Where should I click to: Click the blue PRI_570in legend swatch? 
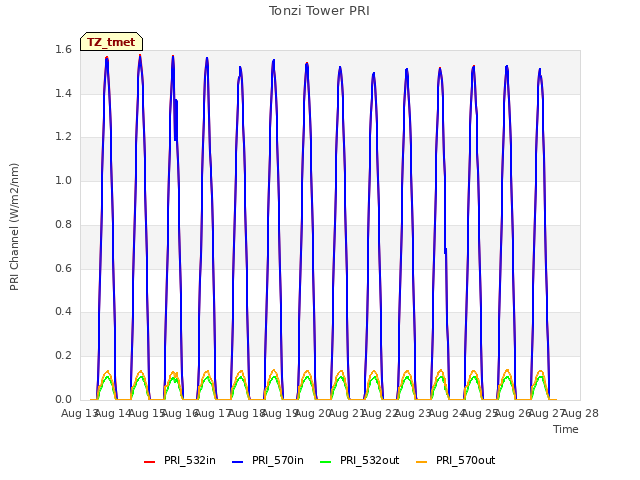(237, 462)
